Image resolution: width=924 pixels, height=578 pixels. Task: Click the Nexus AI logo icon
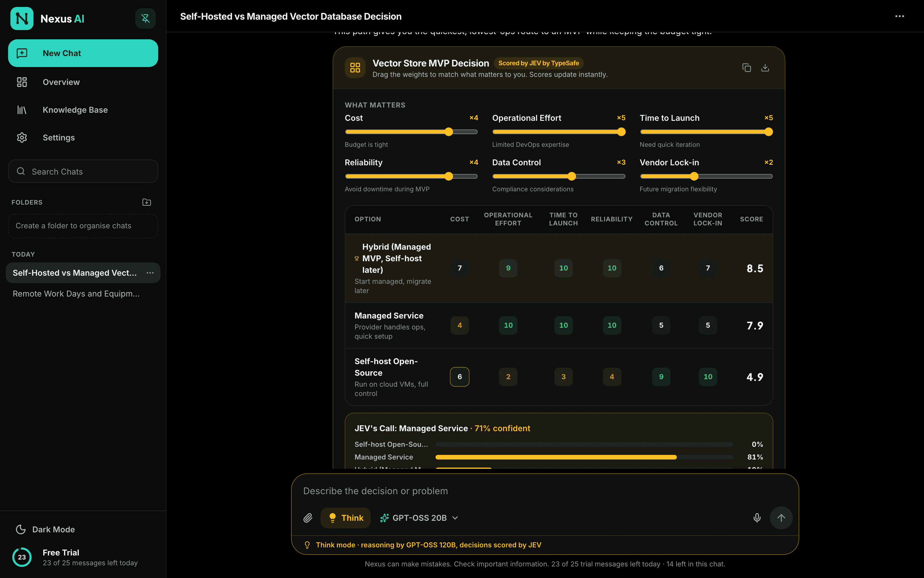[22, 18]
